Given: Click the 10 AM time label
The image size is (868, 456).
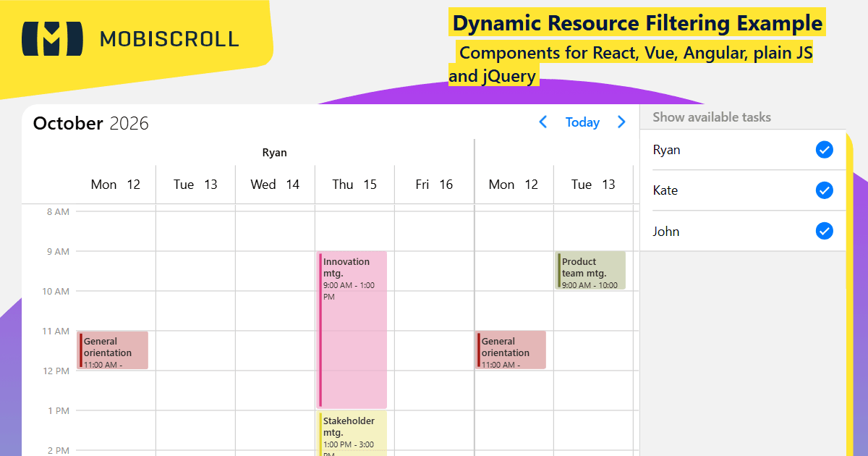Looking at the screenshot, I should click(56, 292).
